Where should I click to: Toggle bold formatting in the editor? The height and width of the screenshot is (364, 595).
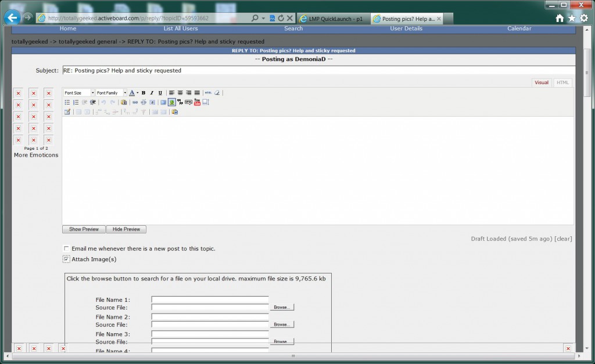pyautogui.click(x=144, y=93)
